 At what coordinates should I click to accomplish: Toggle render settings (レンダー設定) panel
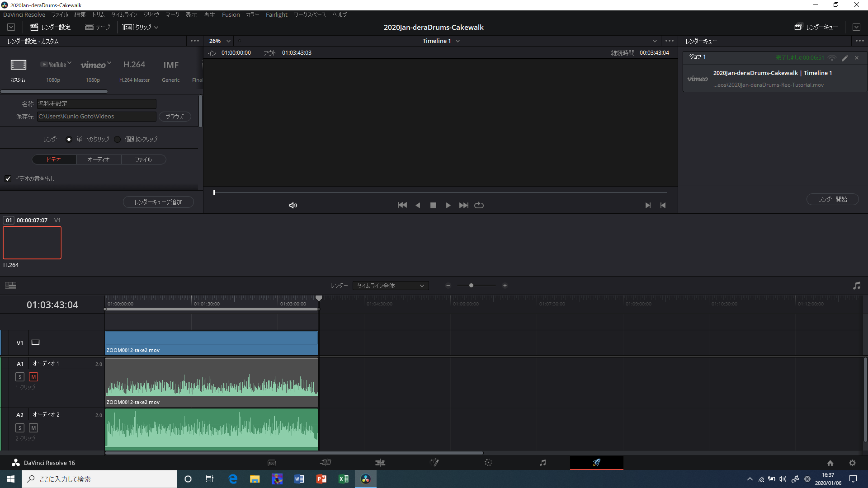coord(51,27)
